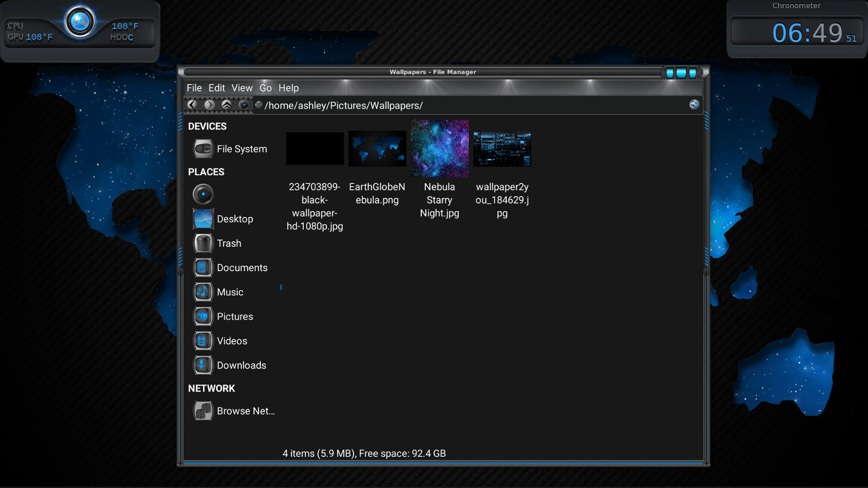The height and width of the screenshot is (488, 868).
Task: Open the unlabeled home place icon
Action: click(x=203, y=194)
